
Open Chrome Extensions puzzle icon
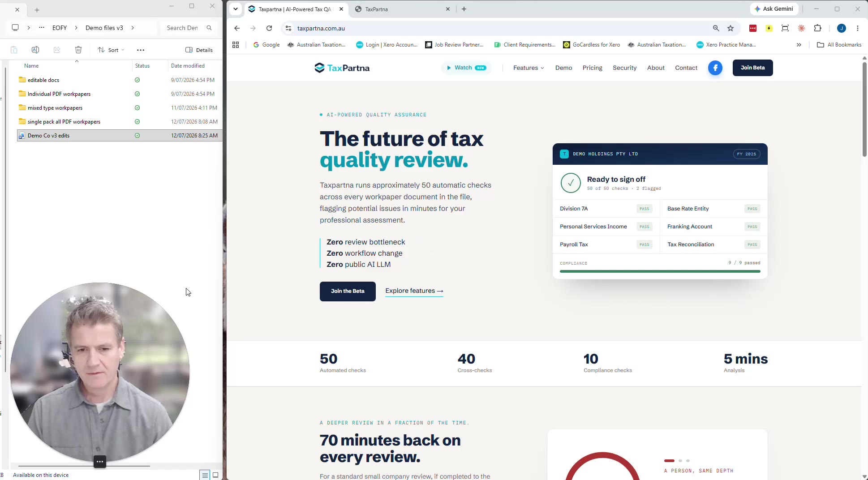click(818, 28)
